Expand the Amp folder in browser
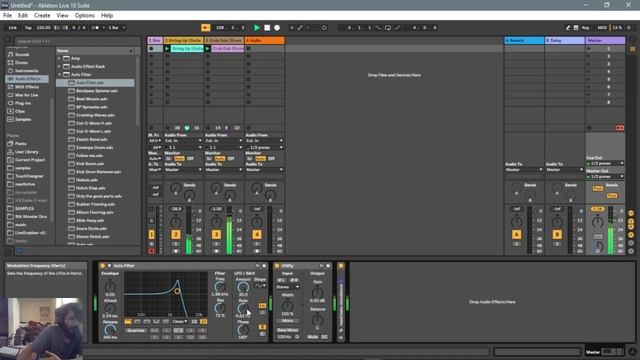This screenshot has height=360, width=640. click(60, 58)
